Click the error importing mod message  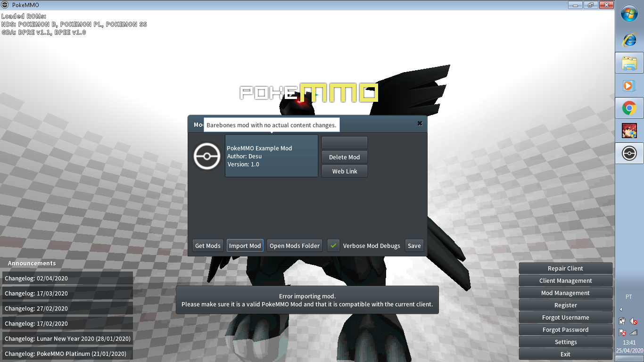point(307,300)
